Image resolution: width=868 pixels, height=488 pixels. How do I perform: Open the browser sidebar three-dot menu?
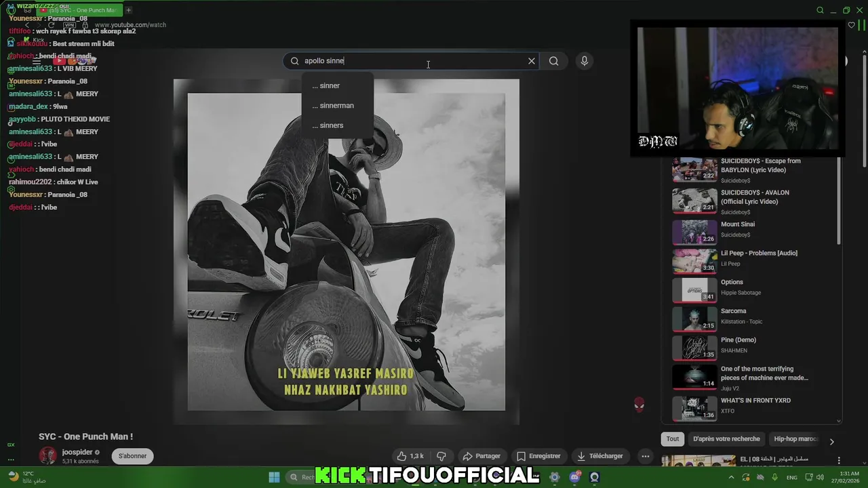(x=11, y=460)
